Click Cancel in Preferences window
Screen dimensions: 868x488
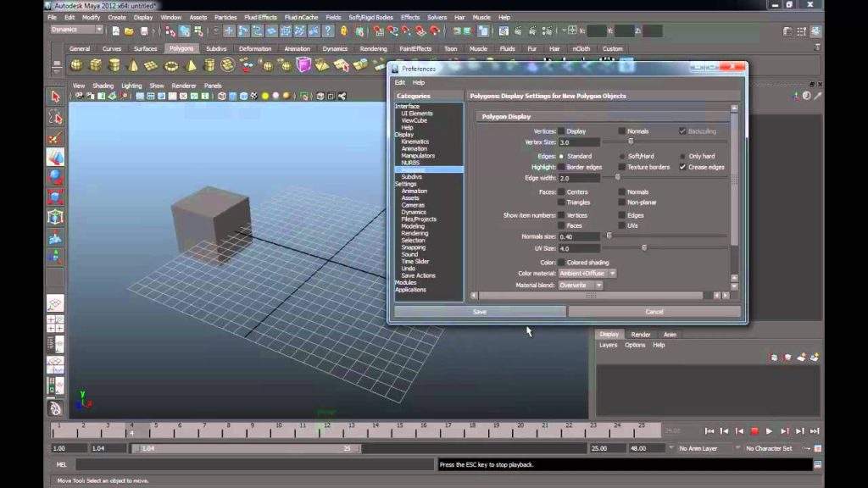654,312
